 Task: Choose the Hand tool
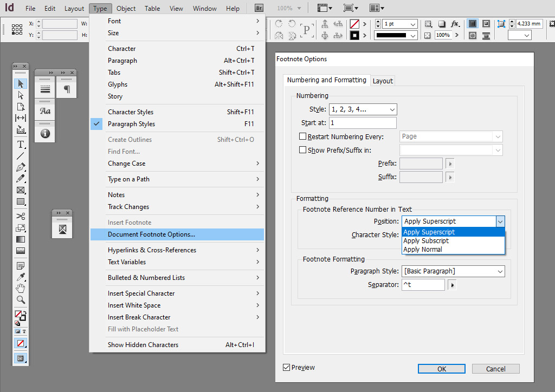[21, 288]
